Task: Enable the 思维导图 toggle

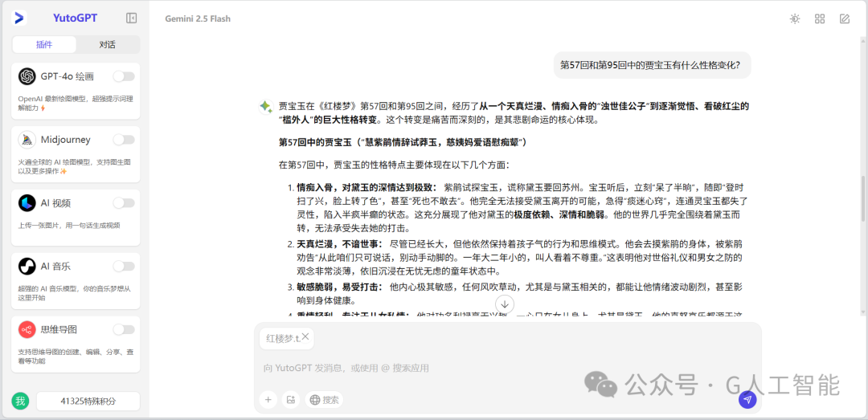Action: pos(124,330)
